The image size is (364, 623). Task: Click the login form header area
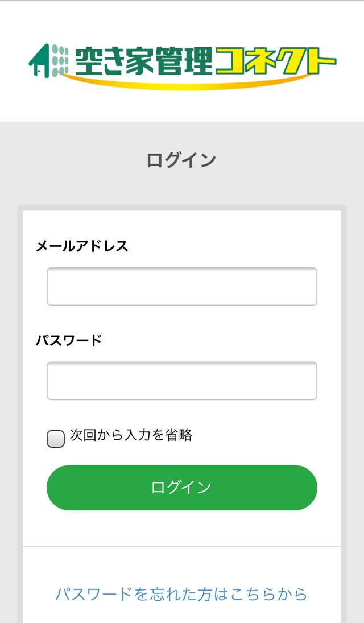[x=181, y=159]
